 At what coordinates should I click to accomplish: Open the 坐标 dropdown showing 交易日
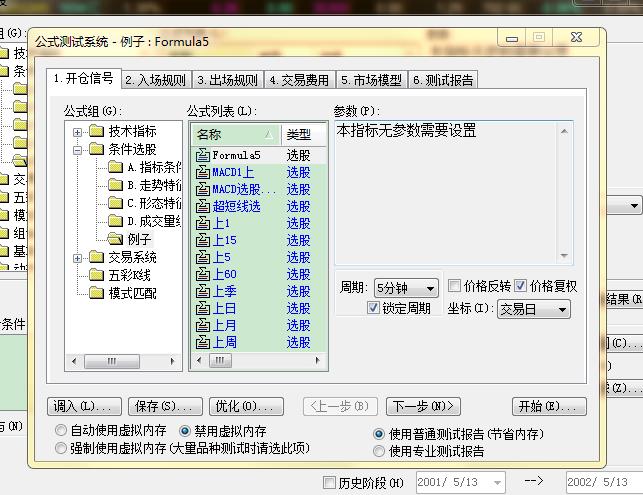click(x=534, y=309)
